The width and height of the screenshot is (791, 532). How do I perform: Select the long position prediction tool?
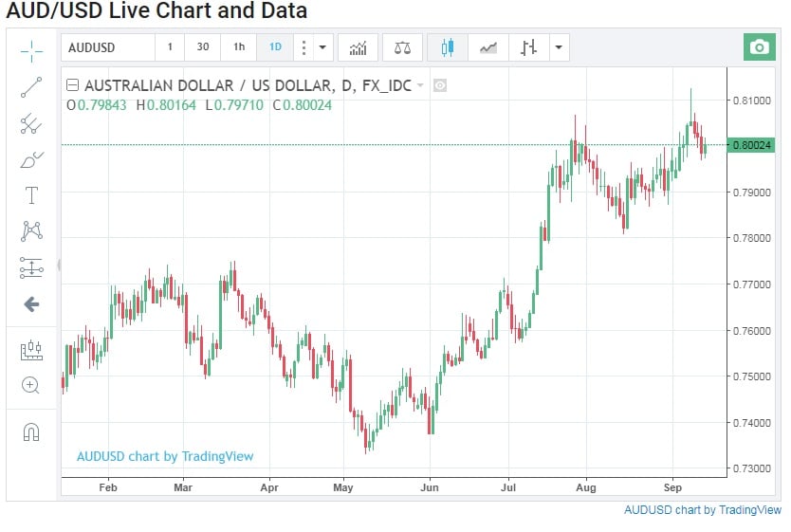[x=31, y=267]
